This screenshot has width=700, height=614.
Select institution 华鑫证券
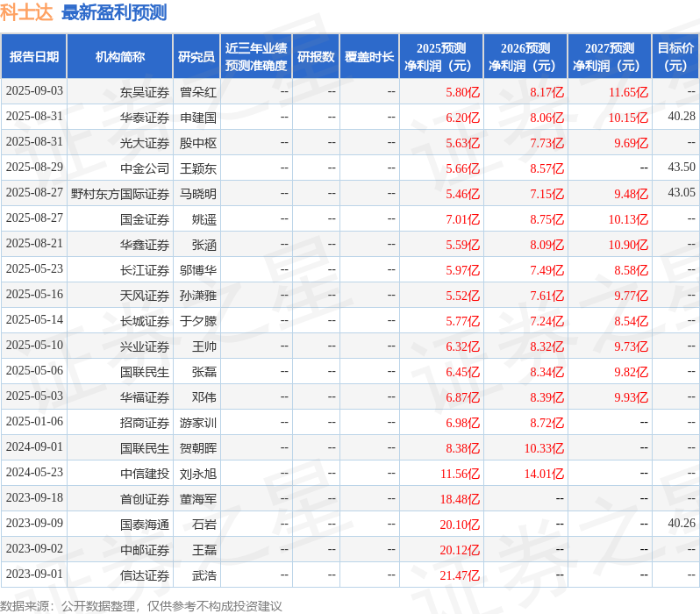coord(145,245)
